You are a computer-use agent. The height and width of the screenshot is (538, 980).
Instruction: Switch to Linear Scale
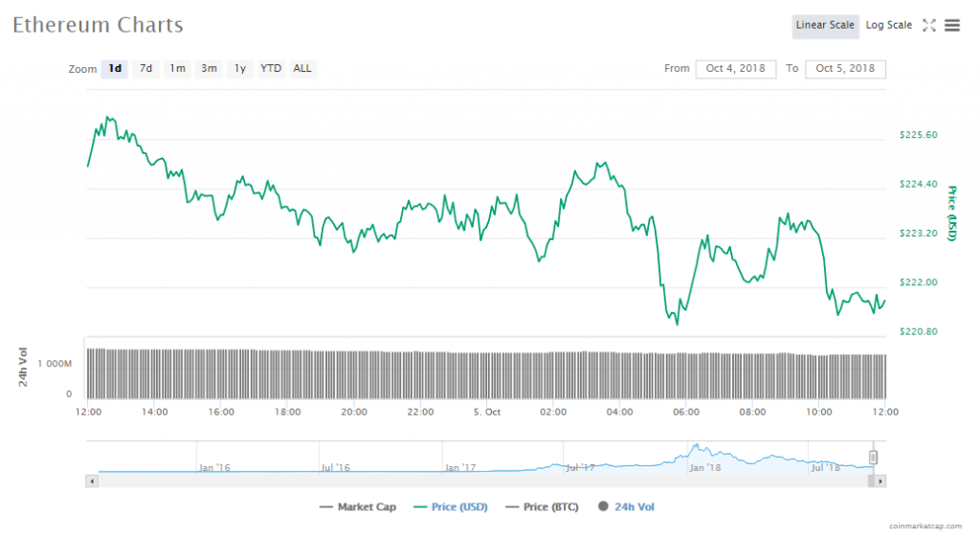[825, 26]
